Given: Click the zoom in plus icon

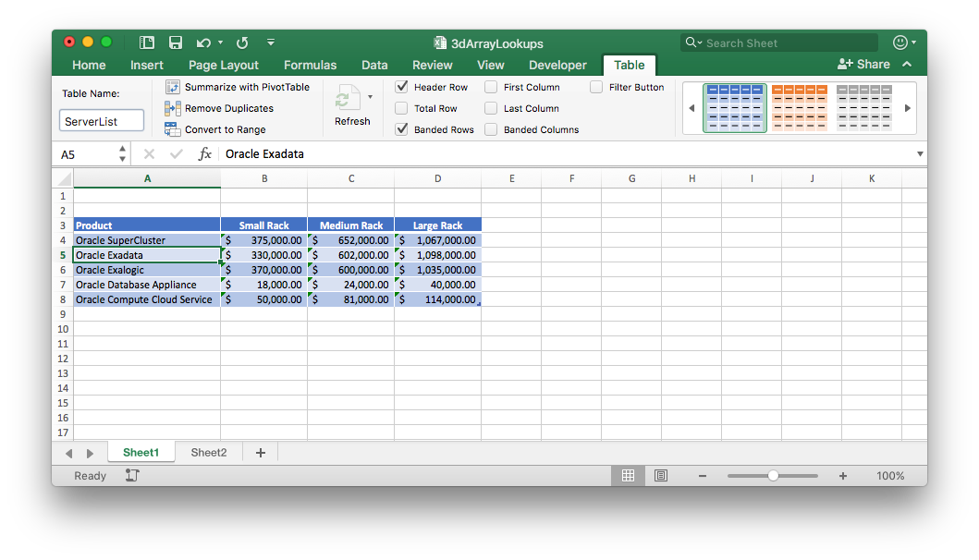Looking at the screenshot, I should 843,476.
